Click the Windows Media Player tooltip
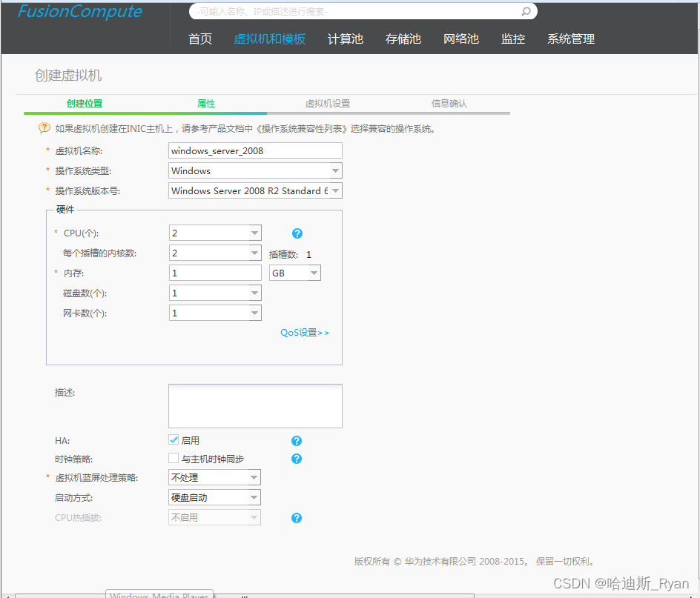Image resolution: width=700 pixels, height=598 pixels. [159, 594]
